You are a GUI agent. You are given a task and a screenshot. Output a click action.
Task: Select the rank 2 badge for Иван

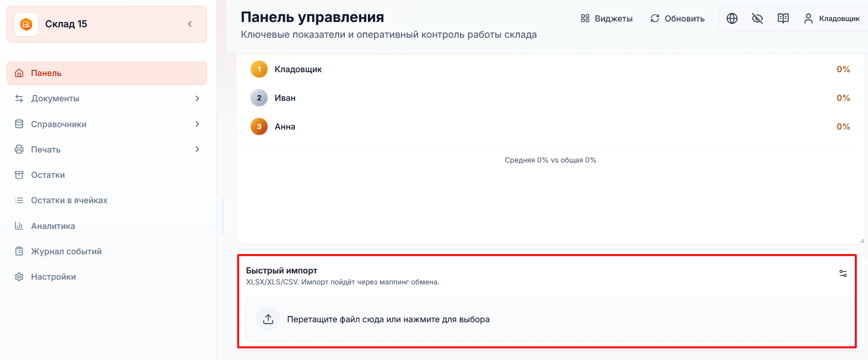tap(259, 98)
